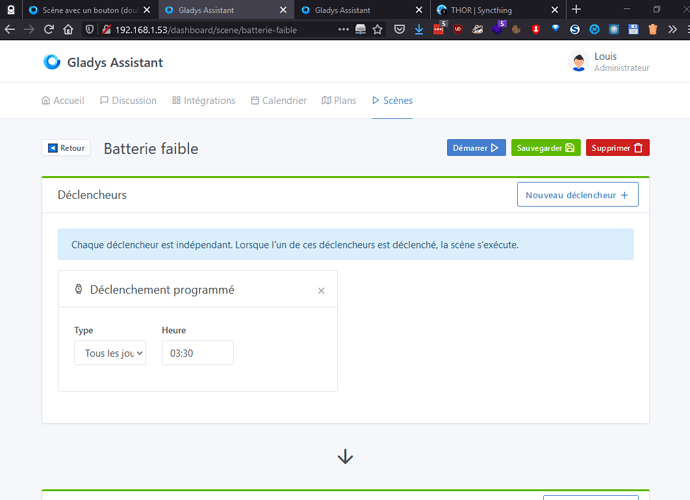Viewport: 690px width, 500px height.
Task: Show more extensions with the double chevron
Action: tap(672, 29)
